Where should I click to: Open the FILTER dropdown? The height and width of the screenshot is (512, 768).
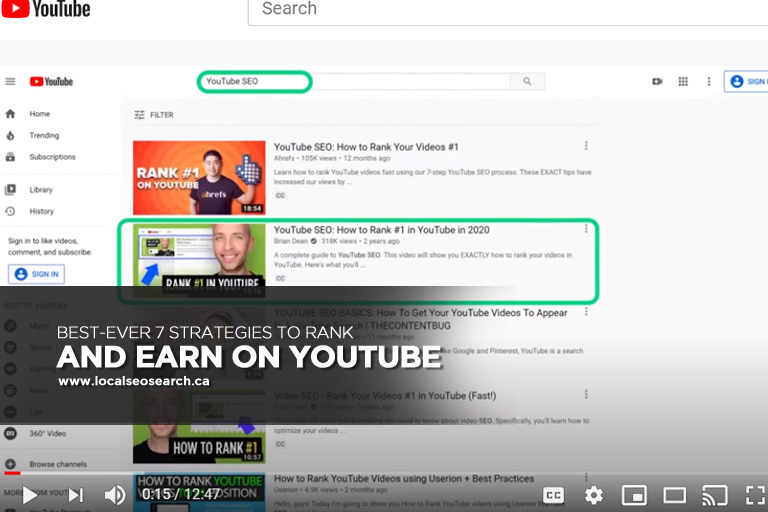[x=154, y=115]
